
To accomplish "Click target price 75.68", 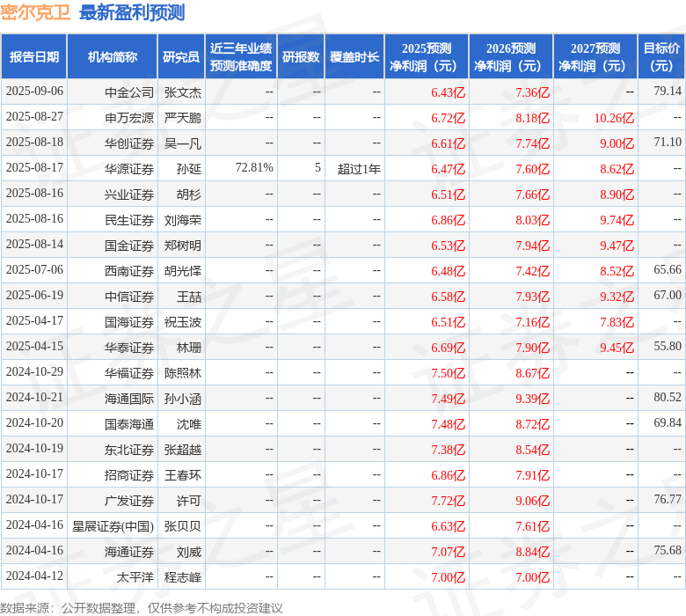I will [668, 550].
